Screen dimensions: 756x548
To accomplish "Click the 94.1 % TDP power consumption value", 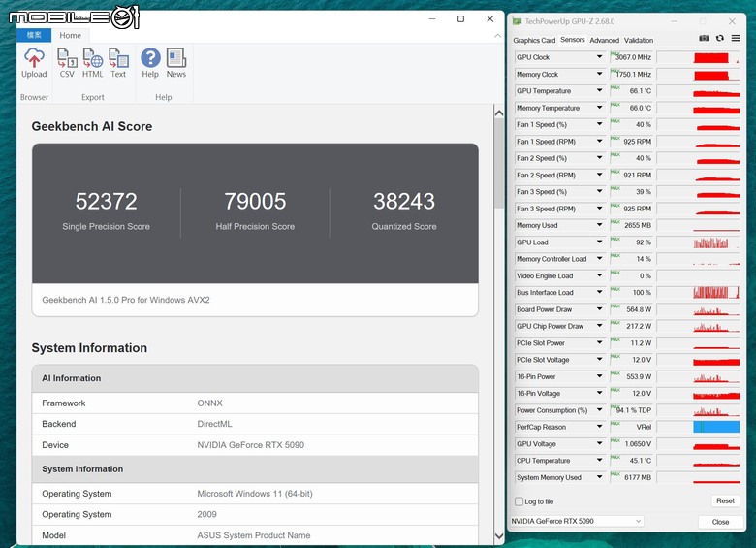I will click(x=634, y=410).
